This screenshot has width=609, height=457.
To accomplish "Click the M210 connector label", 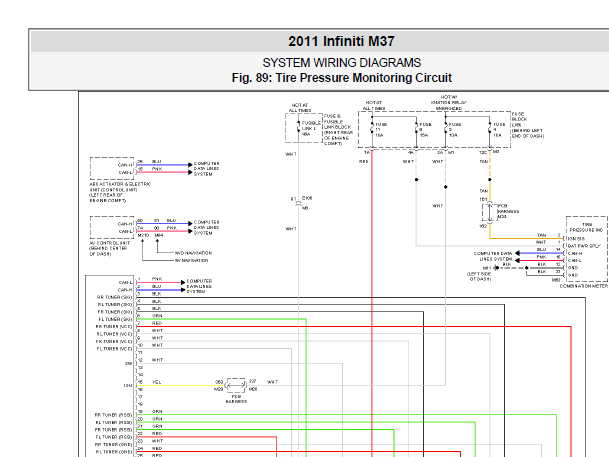I will click(143, 235).
